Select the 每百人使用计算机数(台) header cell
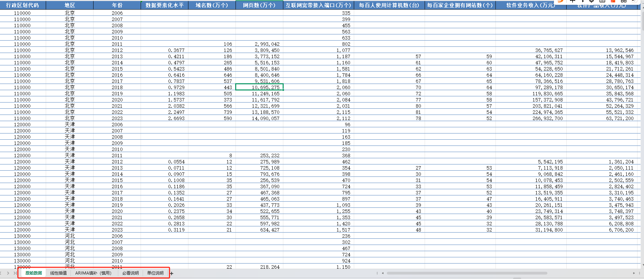The height and width of the screenshot is (279, 644). pos(389,5)
